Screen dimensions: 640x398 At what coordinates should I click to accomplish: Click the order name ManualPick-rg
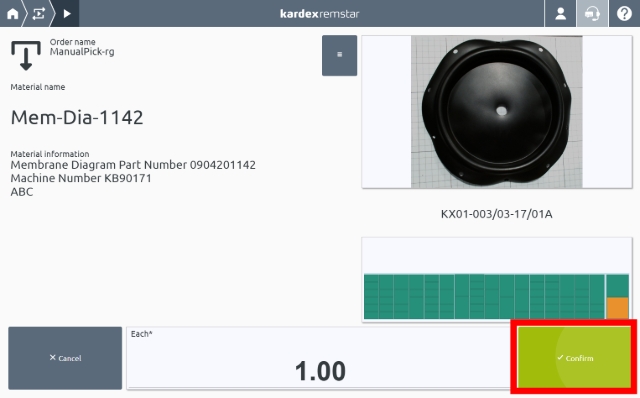click(x=82, y=52)
